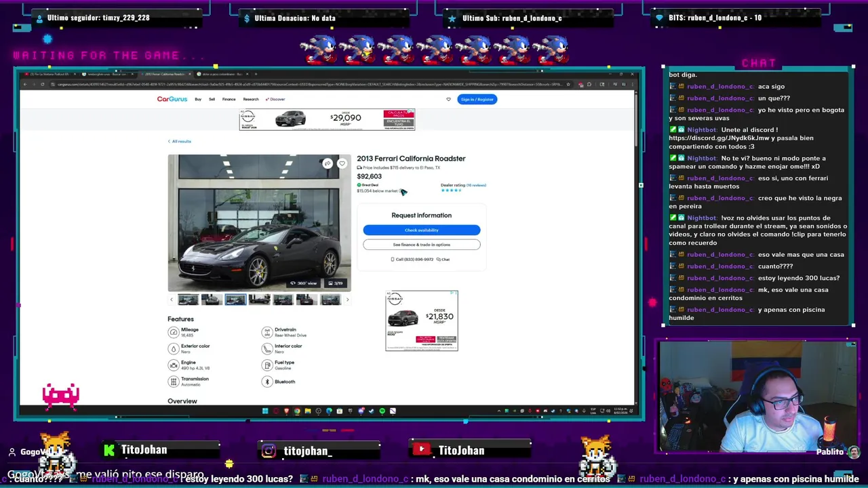Click the Interior color seat icon
868x488 pixels.
267,348
